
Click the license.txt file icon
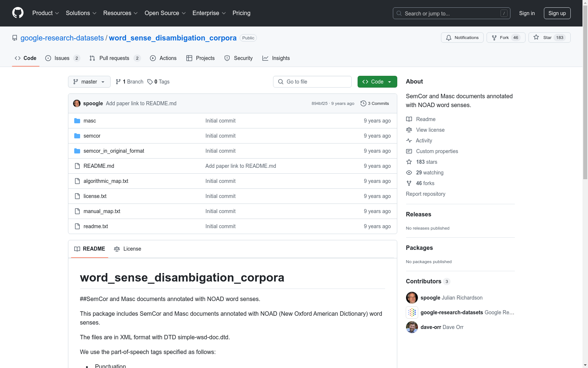tap(77, 196)
